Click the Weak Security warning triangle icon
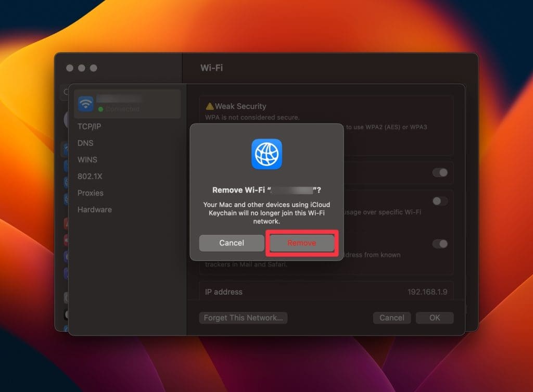Image resolution: width=533 pixels, height=392 pixels. click(210, 106)
